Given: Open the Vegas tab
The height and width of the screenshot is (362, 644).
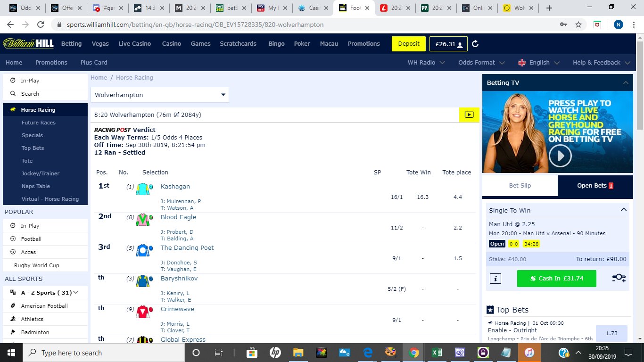Looking at the screenshot, I should (100, 43).
